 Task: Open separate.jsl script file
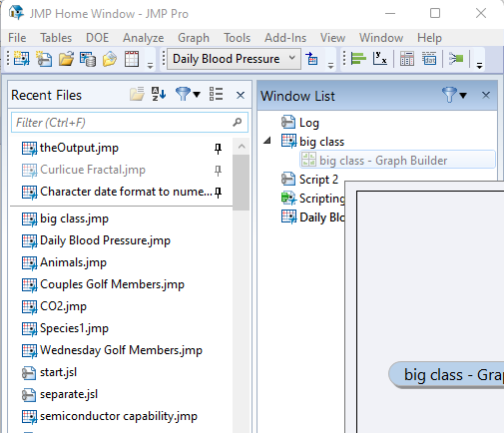[69, 394]
